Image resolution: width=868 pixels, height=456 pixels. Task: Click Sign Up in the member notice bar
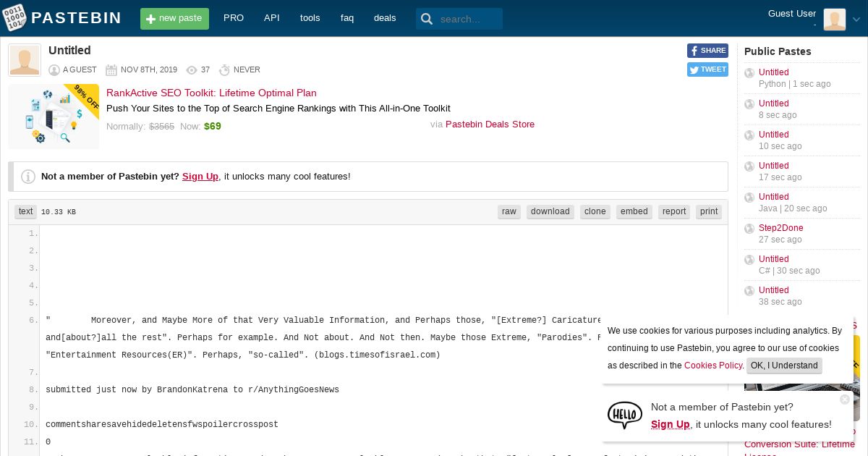pyautogui.click(x=200, y=177)
